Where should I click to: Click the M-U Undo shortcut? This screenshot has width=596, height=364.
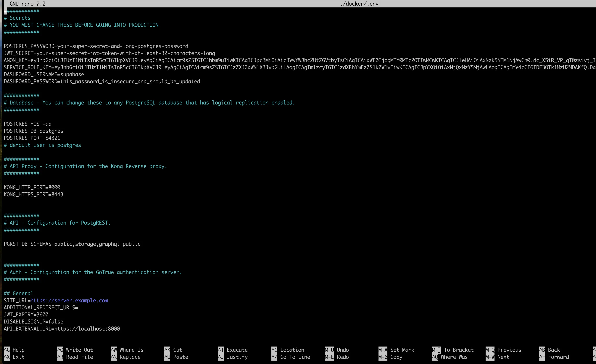337,350
